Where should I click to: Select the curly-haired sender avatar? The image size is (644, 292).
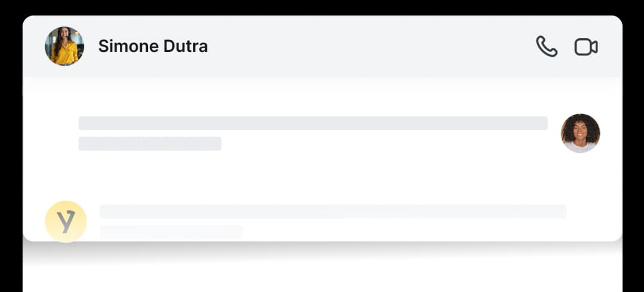pos(580,133)
